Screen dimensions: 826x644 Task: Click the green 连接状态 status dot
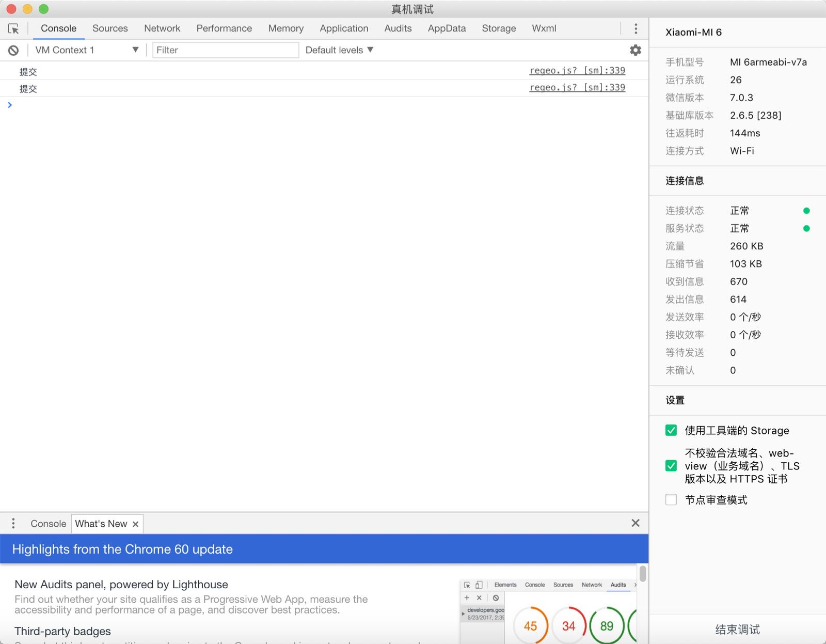806,211
